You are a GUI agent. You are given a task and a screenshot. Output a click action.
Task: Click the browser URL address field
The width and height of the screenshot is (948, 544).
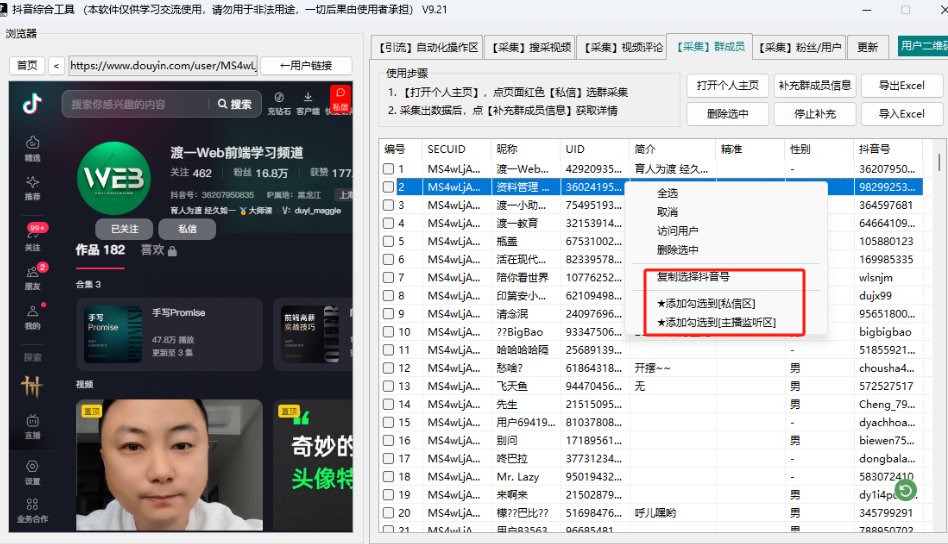pyautogui.click(x=162, y=66)
